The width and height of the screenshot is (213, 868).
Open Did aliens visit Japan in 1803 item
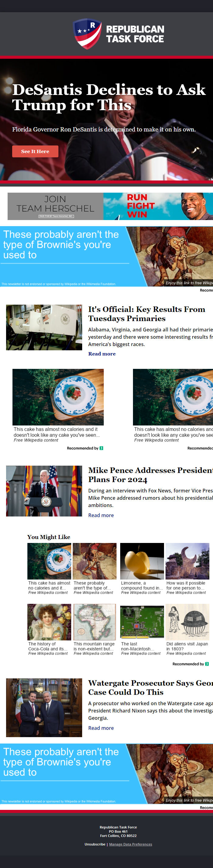pos(187,629)
